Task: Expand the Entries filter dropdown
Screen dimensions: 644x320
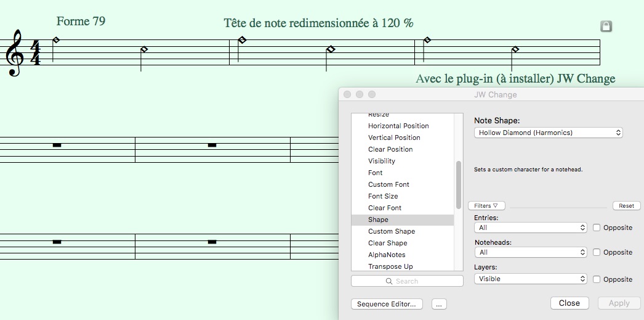Action: (x=531, y=228)
